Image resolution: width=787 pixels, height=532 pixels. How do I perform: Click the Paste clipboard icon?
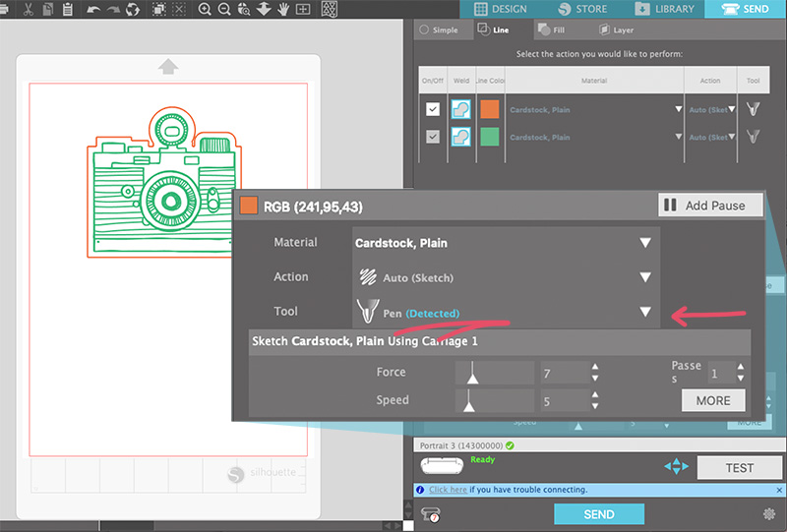[67, 9]
